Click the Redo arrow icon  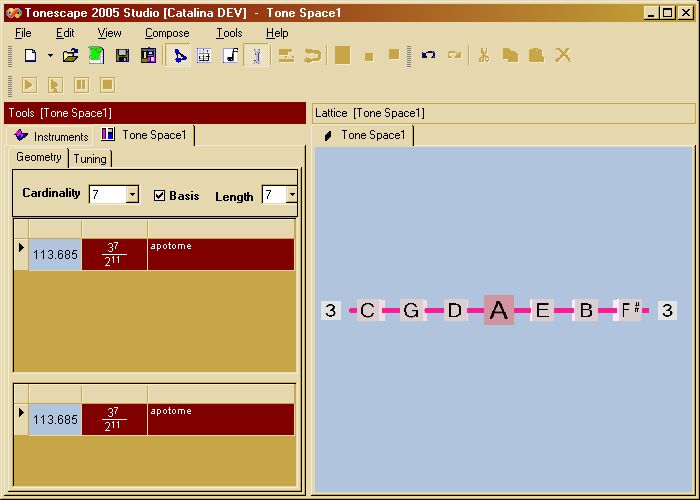point(454,55)
